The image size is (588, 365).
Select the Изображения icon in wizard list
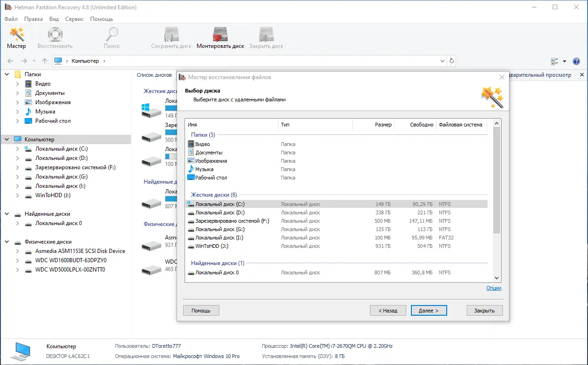[x=191, y=161]
